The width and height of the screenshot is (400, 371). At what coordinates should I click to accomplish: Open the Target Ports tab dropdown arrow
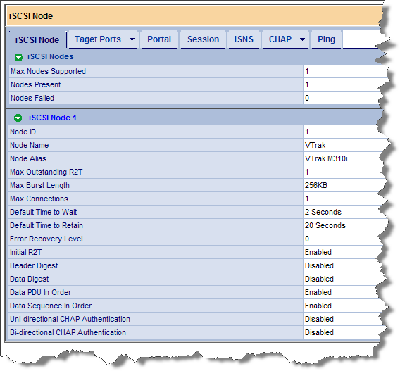coord(132,39)
